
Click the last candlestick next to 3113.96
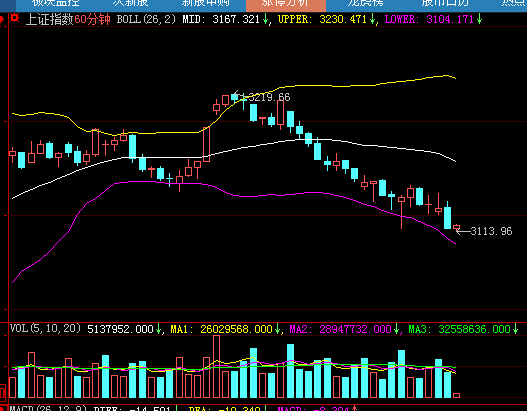(456, 228)
